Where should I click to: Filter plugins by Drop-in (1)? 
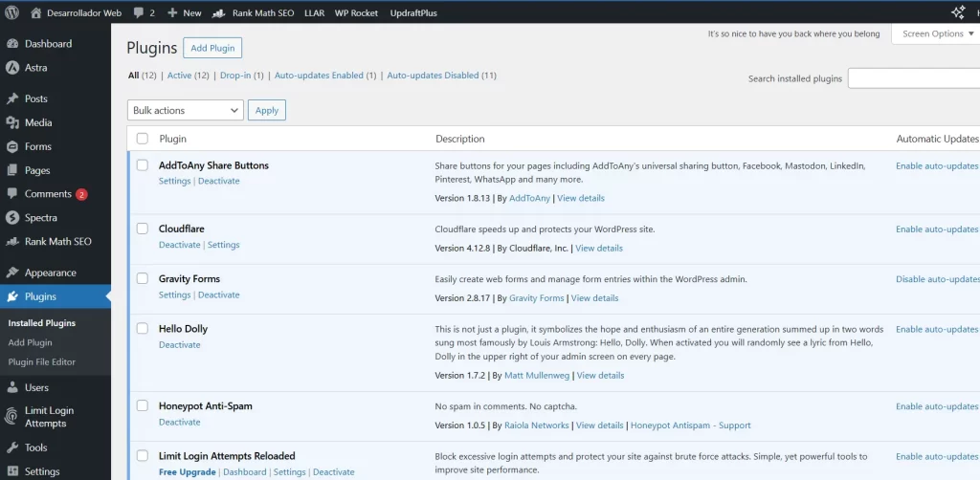242,75
